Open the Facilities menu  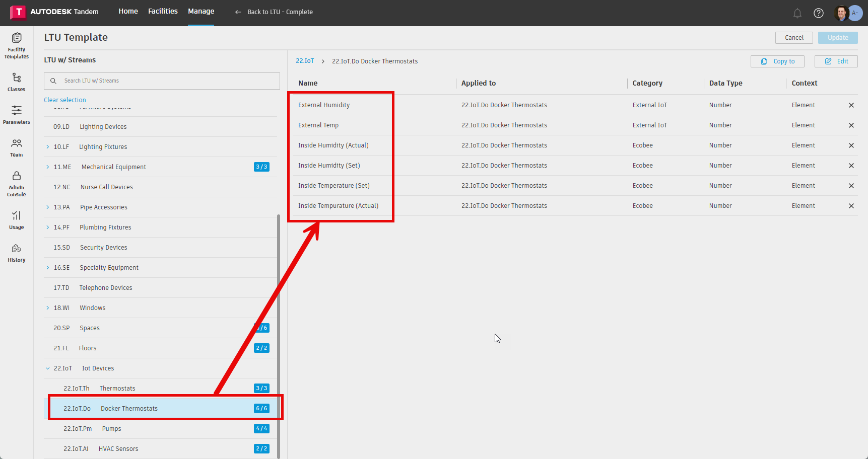point(163,11)
